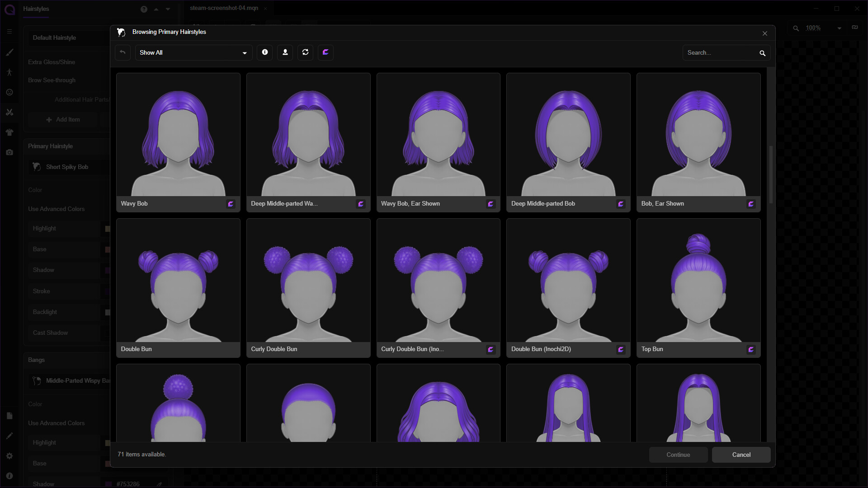868x488 pixels.
Task: Open the camera screenshot panel
Action: [9, 152]
